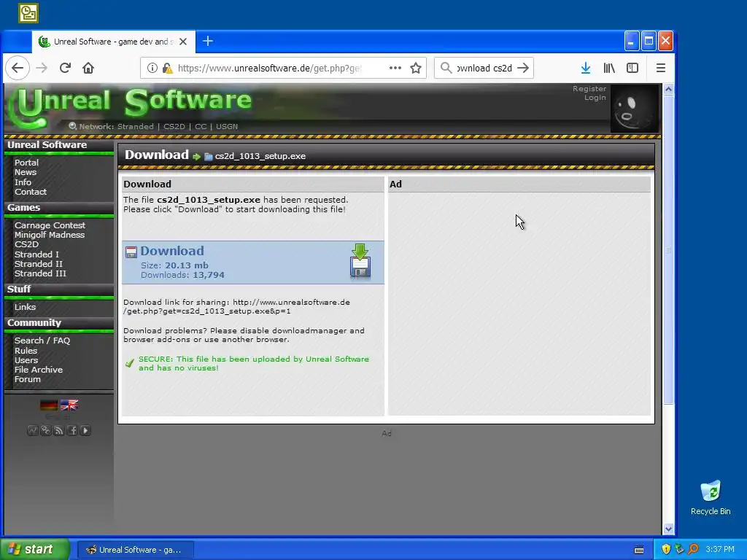The image size is (747, 560).
Task: Open Rules in Community
Action: 26,351
